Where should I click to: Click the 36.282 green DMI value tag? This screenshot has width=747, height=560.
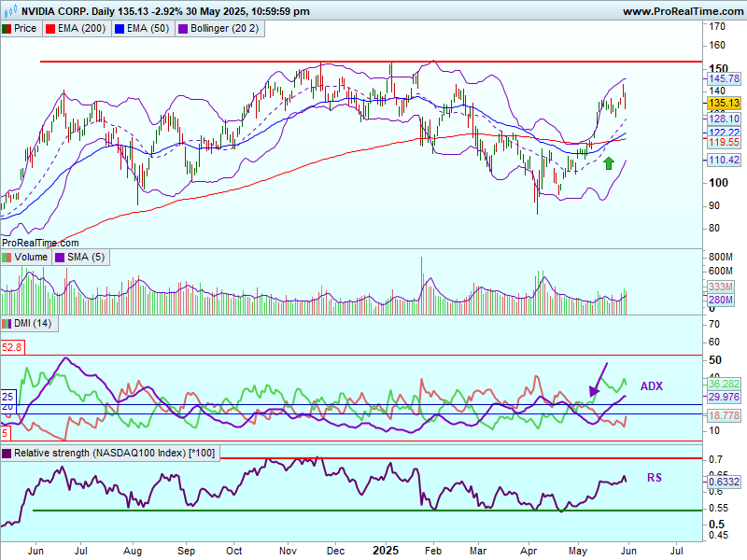coord(724,384)
